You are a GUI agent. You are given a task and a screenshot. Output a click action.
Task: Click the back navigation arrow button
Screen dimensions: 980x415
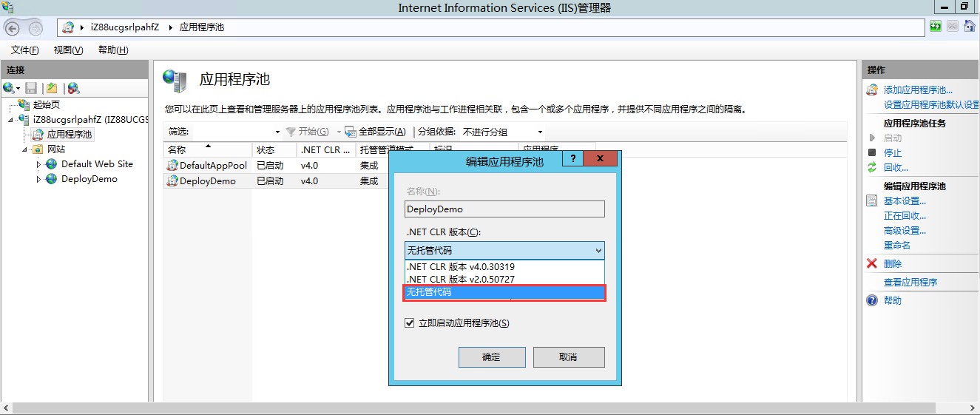pos(13,27)
